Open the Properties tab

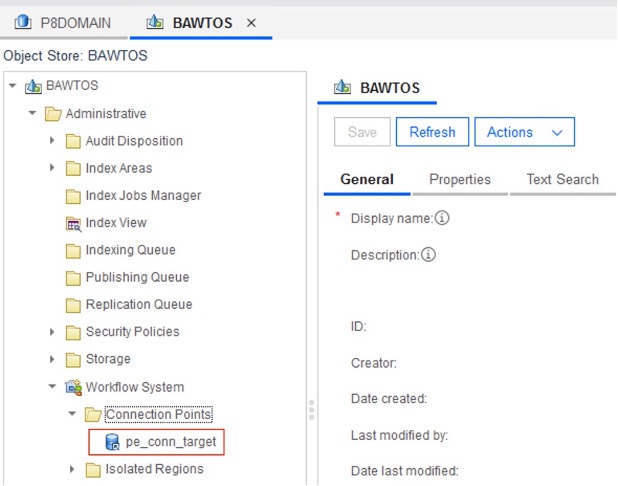[x=460, y=179]
